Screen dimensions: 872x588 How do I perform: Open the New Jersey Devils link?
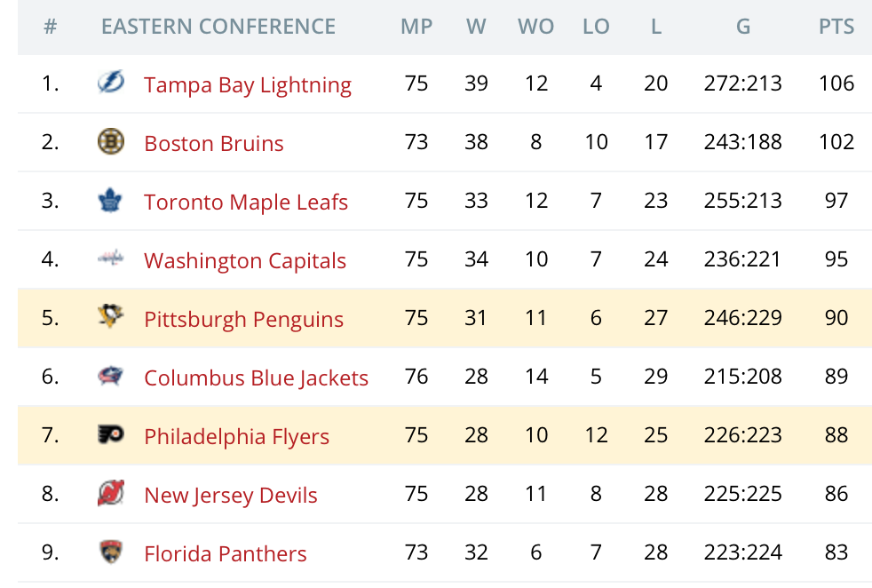[231, 496]
